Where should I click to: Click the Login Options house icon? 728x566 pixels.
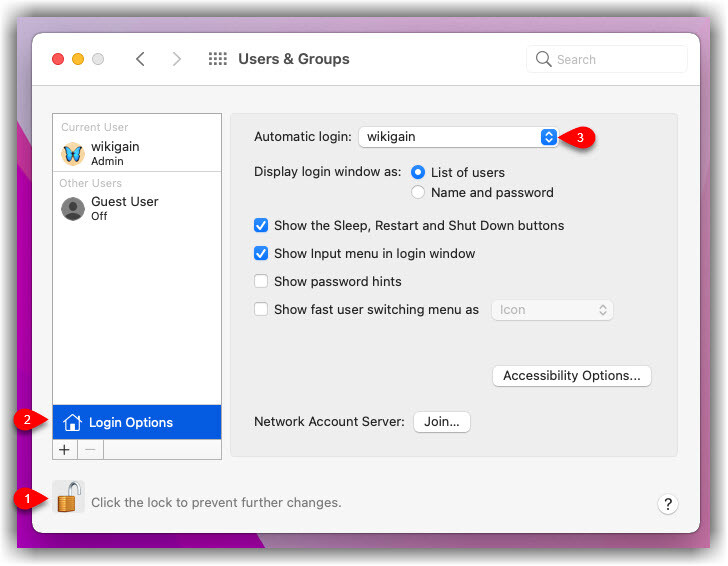72,422
